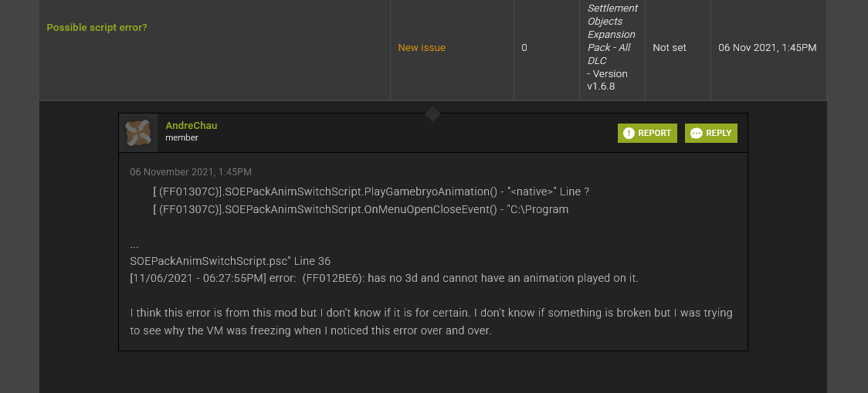Click AndreChau's avatar image

click(x=138, y=133)
